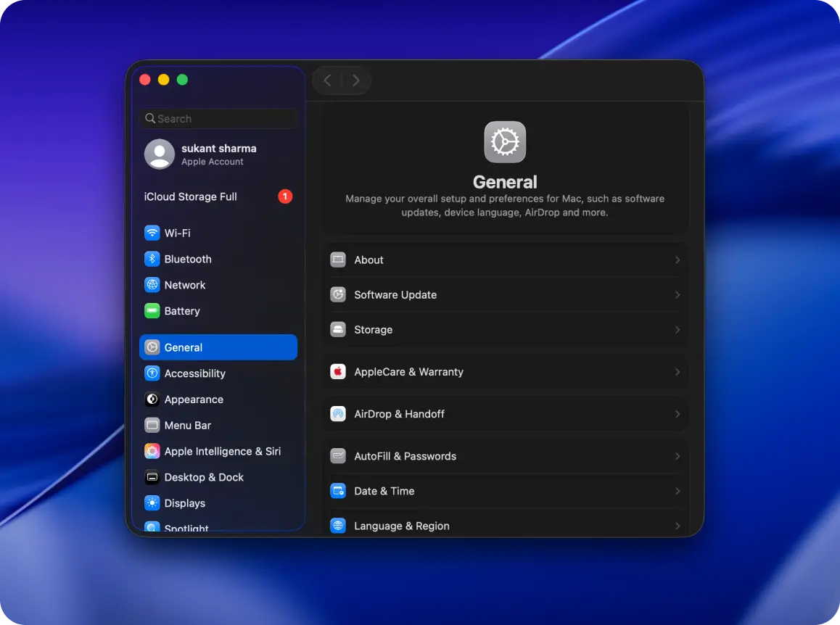
Task: Click the Menu Bar icon in sidebar
Action: point(152,425)
